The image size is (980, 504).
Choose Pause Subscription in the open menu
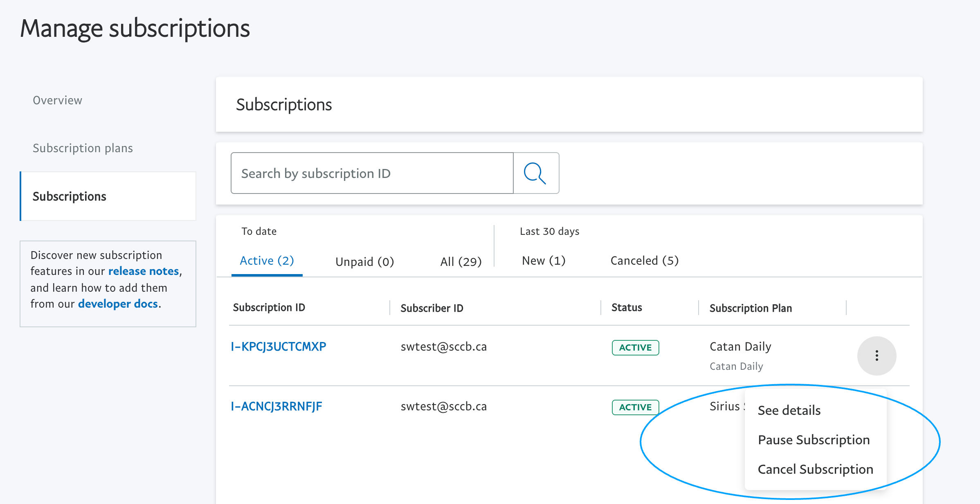tap(814, 440)
